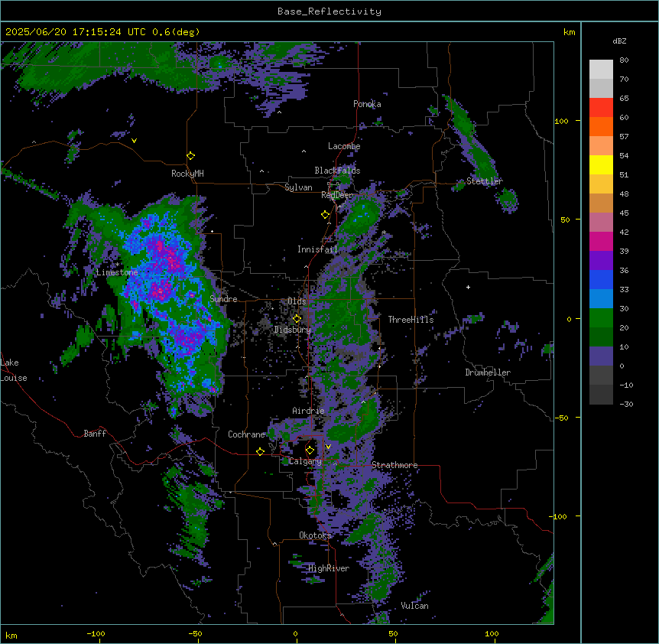Click the ThreeHills map label
The height and width of the screenshot is (644, 659).
point(411,320)
